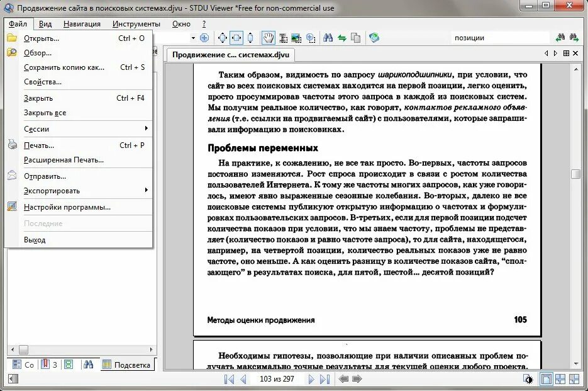
Task: Show previous tab with left triangle arrow
Action: 546,54
